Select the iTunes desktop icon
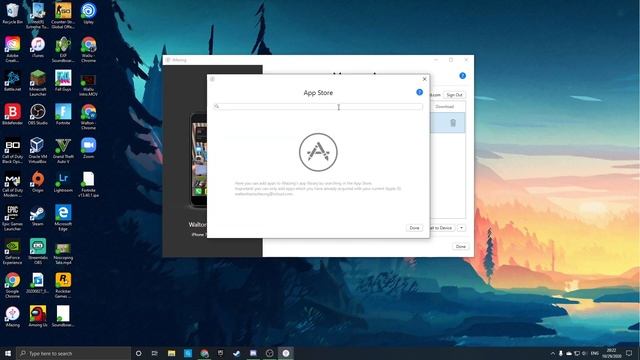The height and width of the screenshot is (360, 640). point(38,47)
